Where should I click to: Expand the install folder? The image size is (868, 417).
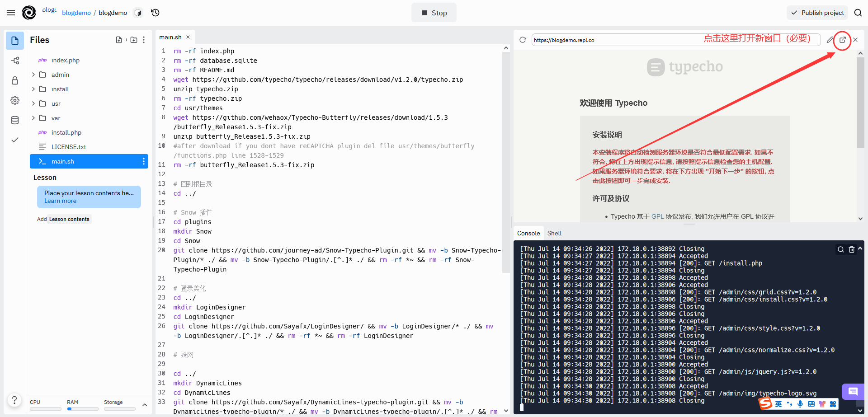coord(33,89)
